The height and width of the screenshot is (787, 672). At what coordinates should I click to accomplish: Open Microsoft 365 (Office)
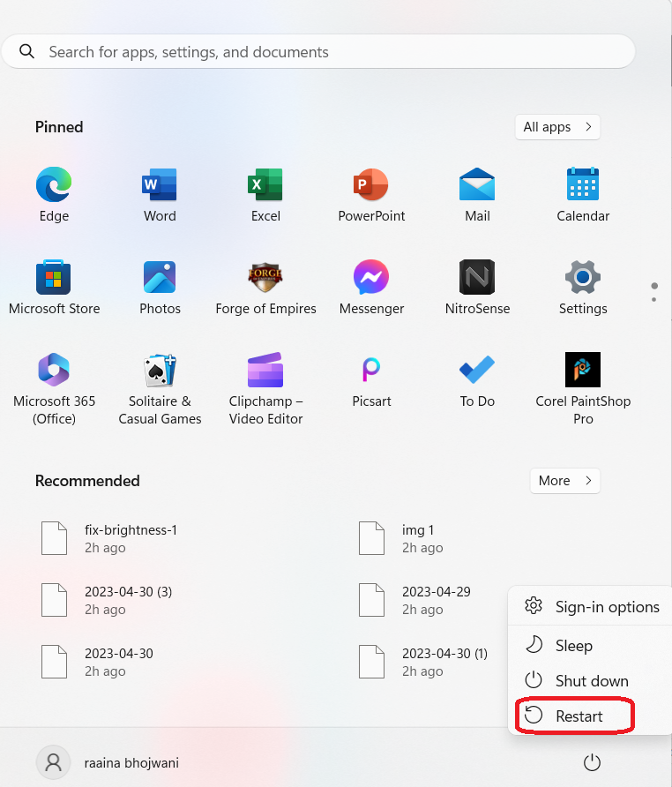pos(54,388)
